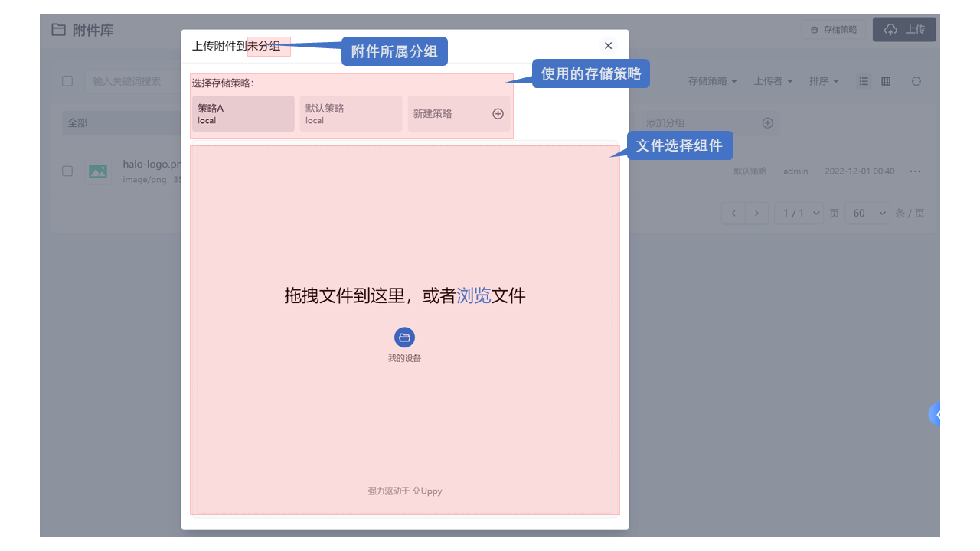The width and height of the screenshot is (980, 551).
Task: Switch to list view icon
Action: coord(864,81)
